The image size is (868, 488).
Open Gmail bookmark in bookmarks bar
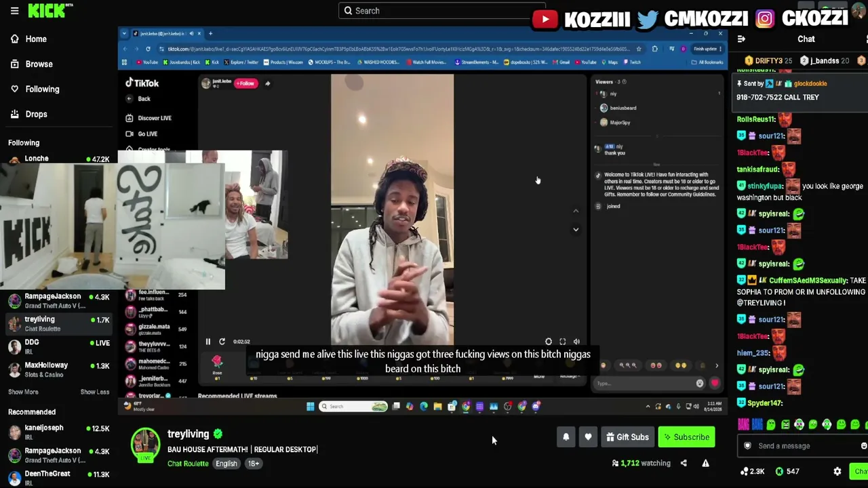coord(561,62)
